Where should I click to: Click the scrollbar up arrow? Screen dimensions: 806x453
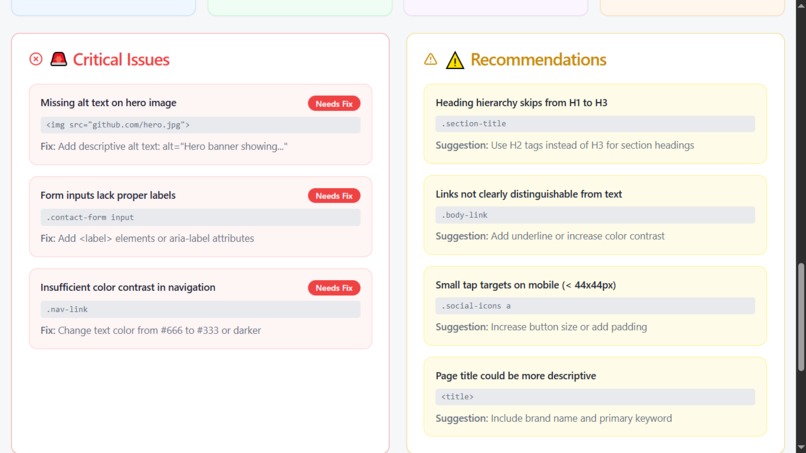click(x=801, y=4)
